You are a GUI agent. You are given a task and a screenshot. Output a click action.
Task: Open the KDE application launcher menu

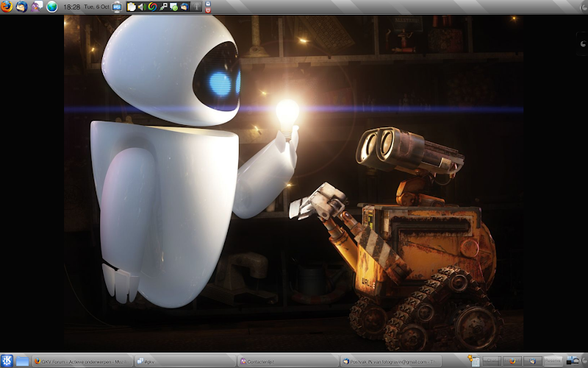(x=7, y=361)
